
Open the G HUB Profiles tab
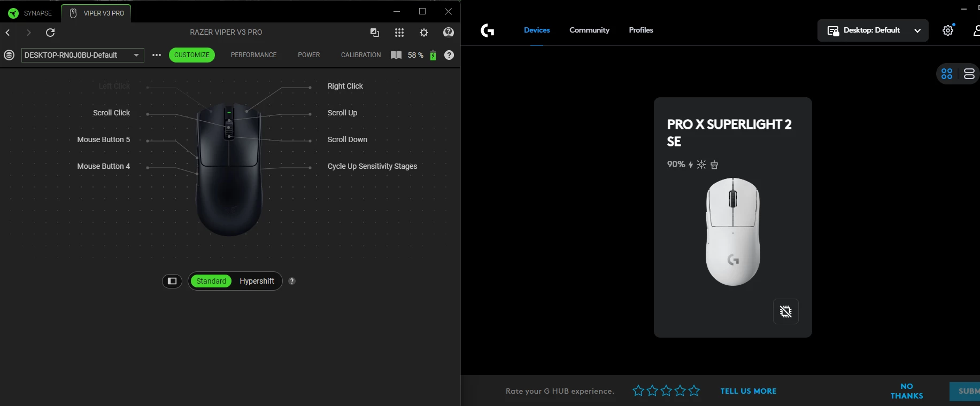[x=641, y=30]
